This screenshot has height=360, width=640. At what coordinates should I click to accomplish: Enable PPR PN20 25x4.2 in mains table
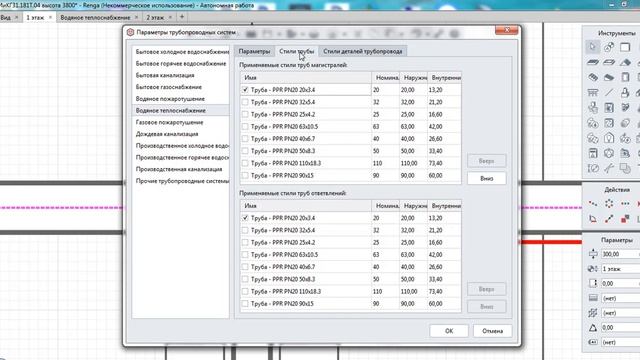[x=245, y=114]
